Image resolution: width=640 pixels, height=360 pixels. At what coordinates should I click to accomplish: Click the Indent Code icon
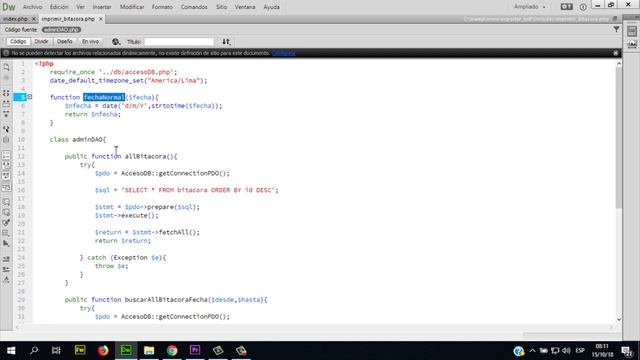pos(6,259)
